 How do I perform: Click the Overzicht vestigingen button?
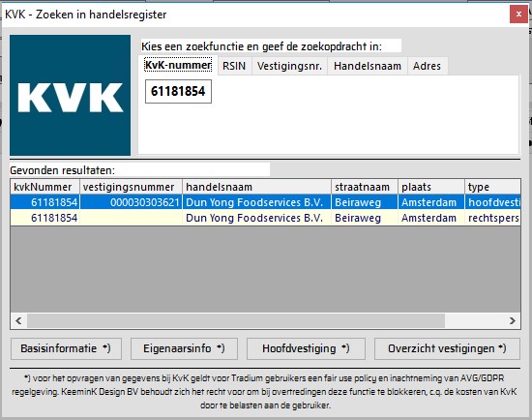pos(447,348)
